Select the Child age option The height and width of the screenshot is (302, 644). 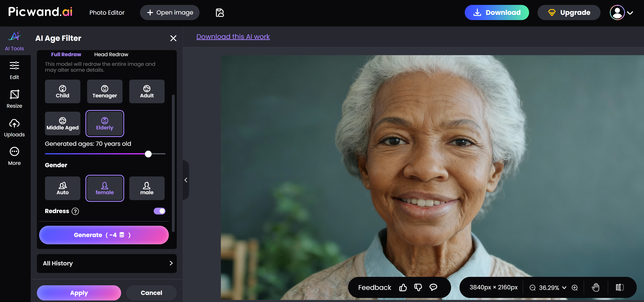pyautogui.click(x=63, y=91)
